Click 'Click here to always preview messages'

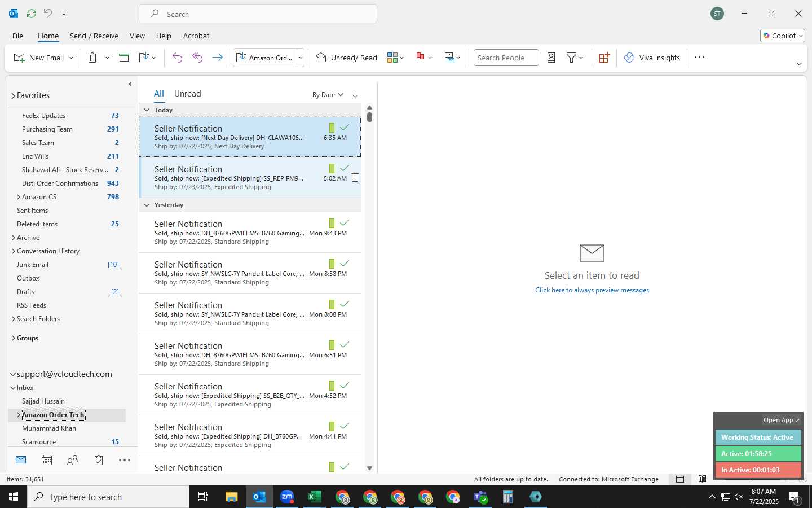[x=592, y=290]
